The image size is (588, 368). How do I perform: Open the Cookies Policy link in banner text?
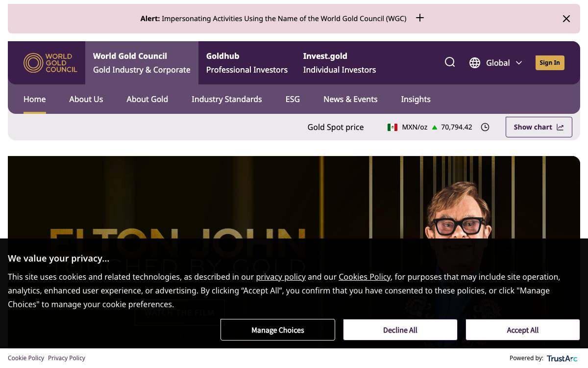[365, 277]
